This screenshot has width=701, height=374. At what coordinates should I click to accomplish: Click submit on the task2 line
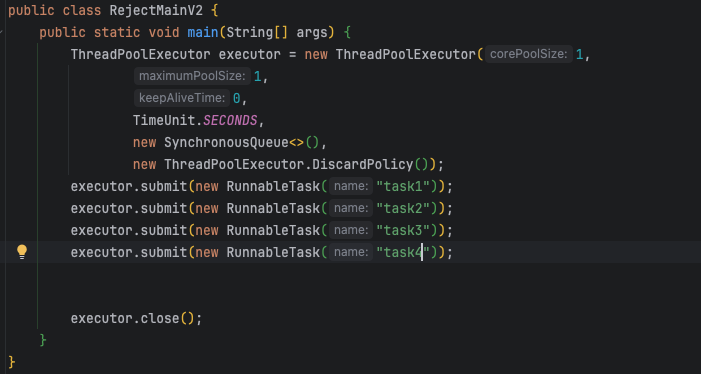click(x=164, y=208)
